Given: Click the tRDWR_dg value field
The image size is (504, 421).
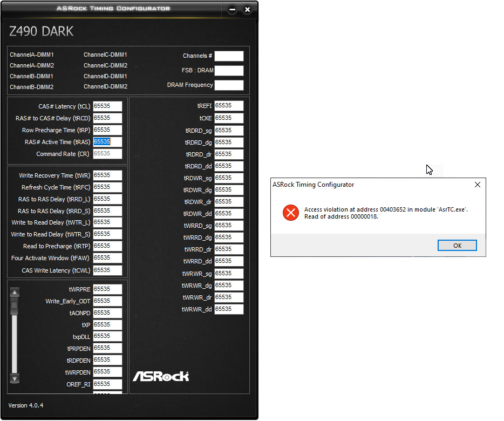Looking at the screenshot, I should coord(229,190).
